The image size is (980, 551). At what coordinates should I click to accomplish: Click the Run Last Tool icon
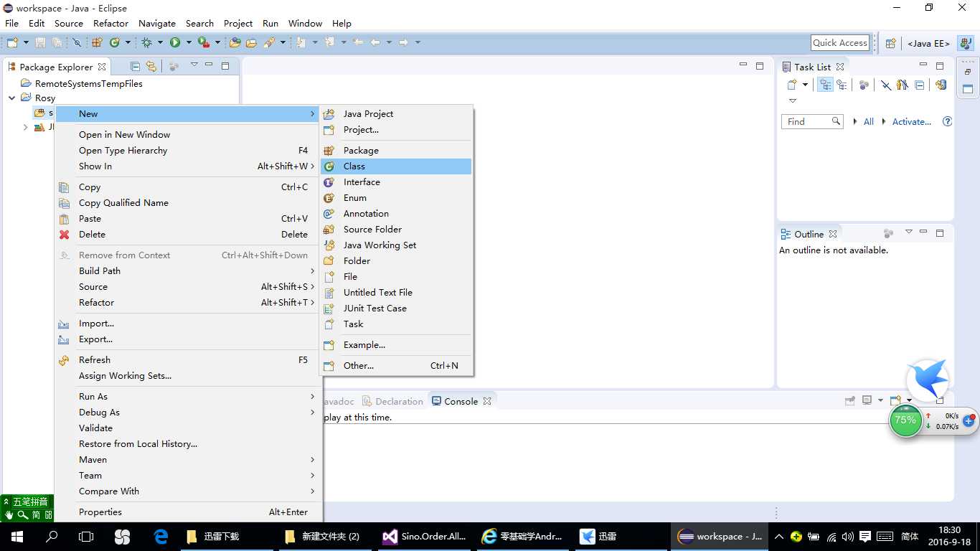pos(204,42)
